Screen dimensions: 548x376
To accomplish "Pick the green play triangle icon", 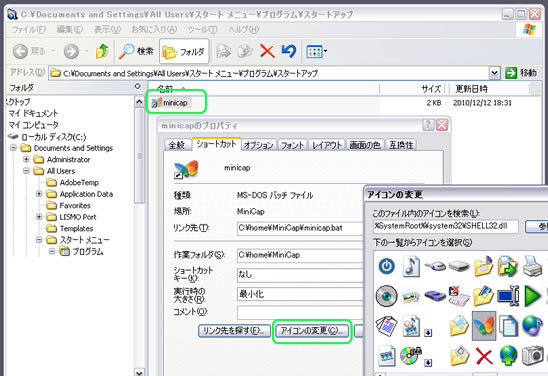I will (x=532, y=296).
